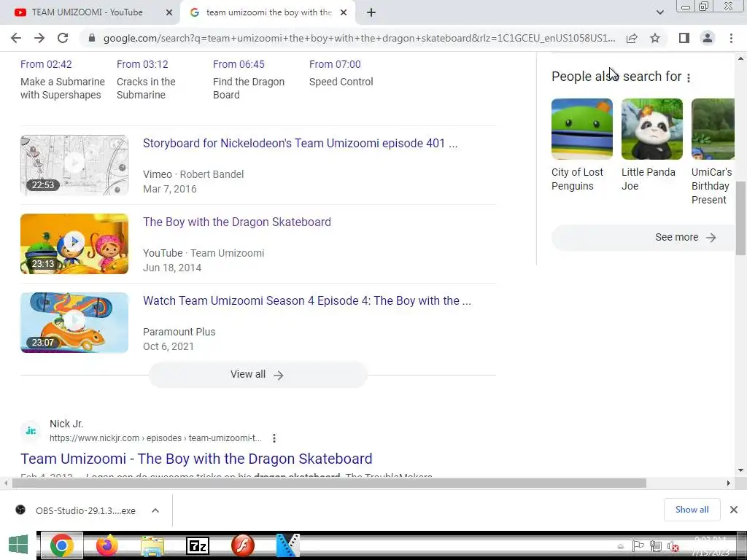This screenshot has width=747, height=560.
Task: Open the video editor clapperboard taskbar icon
Action: [287, 545]
